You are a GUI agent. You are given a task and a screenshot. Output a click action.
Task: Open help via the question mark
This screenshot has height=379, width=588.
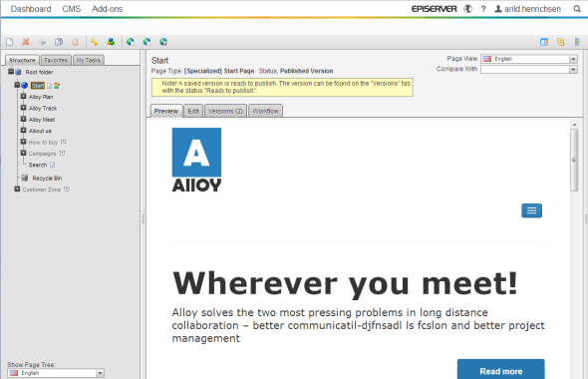tap(483, 9)
